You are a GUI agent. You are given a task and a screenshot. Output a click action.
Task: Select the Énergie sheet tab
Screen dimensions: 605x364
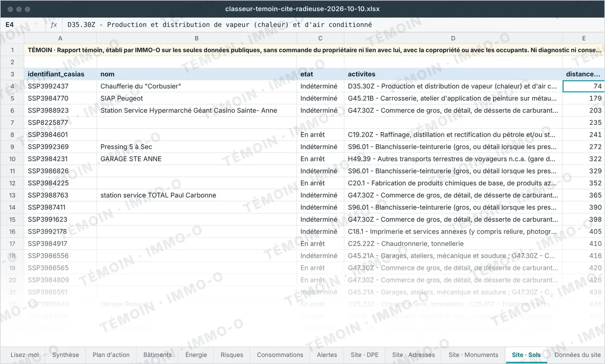(x=196, y=355)
